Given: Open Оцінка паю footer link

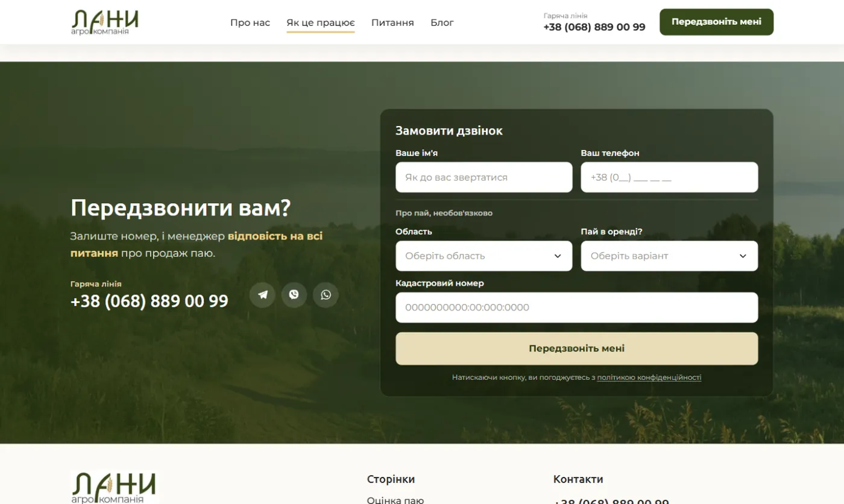Looking at the screenshot, I should pos(395,500).
